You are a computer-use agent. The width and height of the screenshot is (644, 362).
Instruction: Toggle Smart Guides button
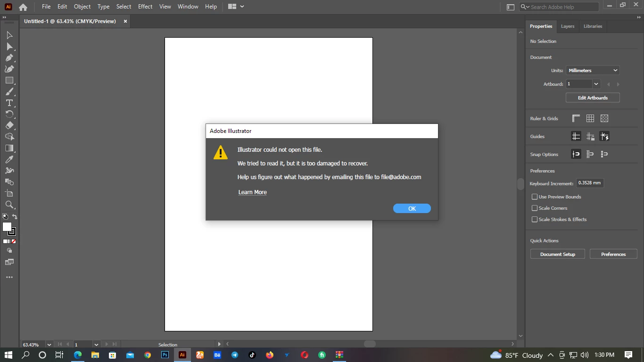604,136
